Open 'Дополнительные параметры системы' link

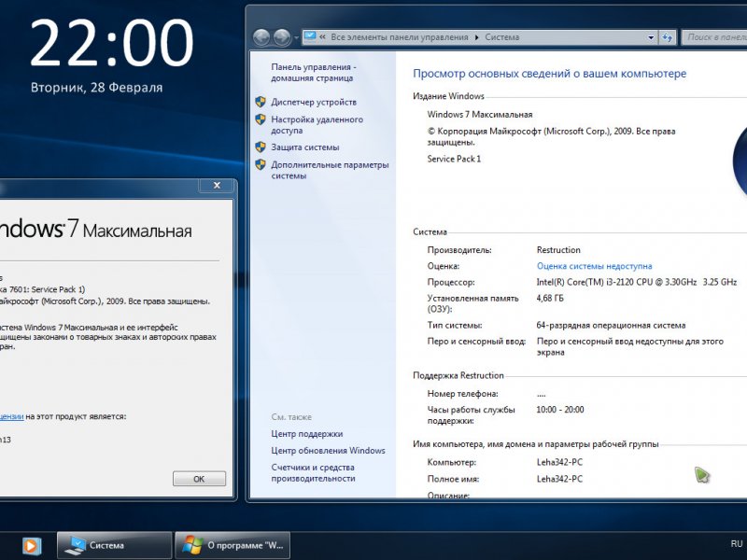point(330,170)
